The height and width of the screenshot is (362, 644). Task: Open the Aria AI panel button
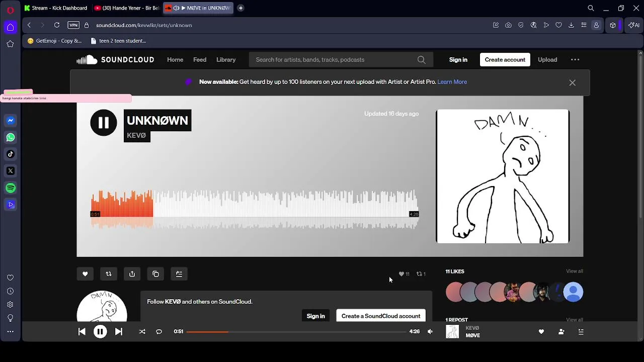tap(634, 25)
